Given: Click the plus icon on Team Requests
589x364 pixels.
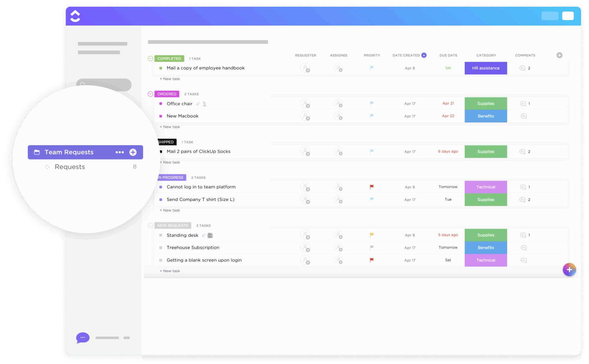Looking at the screenshot, I should coord(133,152).
